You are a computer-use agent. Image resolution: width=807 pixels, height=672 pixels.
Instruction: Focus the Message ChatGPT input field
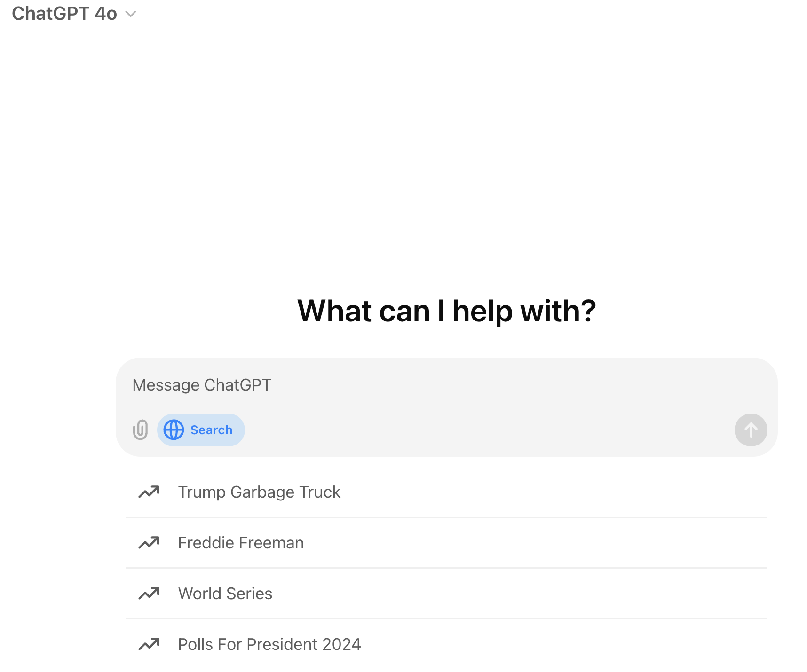[x=446, y=385]
